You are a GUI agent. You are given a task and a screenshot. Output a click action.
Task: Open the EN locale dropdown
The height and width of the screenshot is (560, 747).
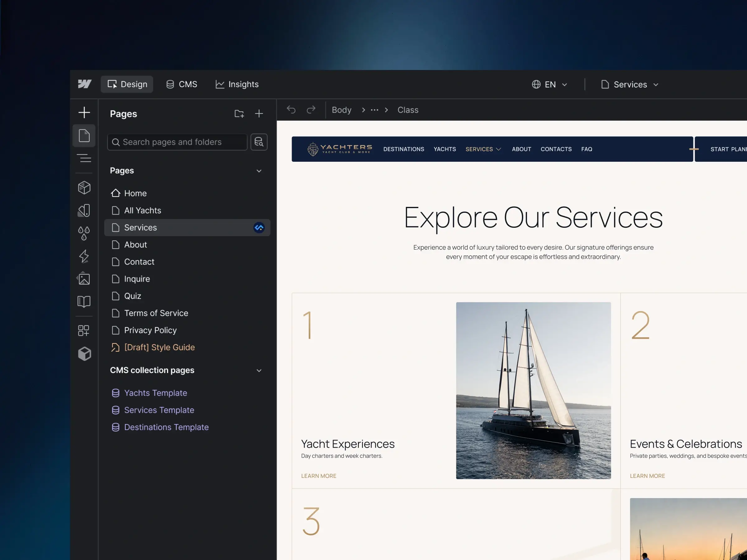[549, 84]
